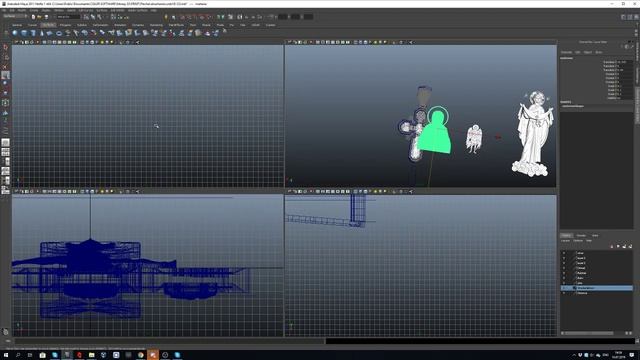
Task: Switch to the four-view layout button
Action: pos(5,152)
